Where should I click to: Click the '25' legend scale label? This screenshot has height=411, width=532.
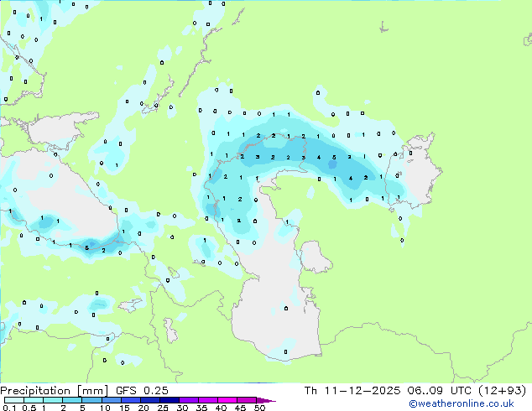tap(163, 408)
